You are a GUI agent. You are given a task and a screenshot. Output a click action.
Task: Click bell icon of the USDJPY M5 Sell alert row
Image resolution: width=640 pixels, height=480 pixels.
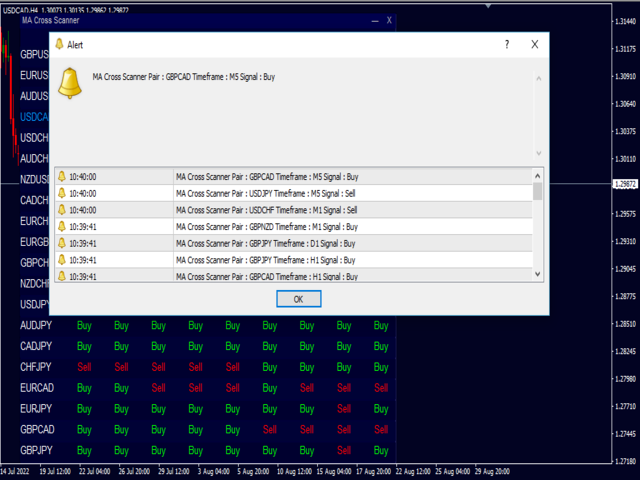click(x=62, y=193)
